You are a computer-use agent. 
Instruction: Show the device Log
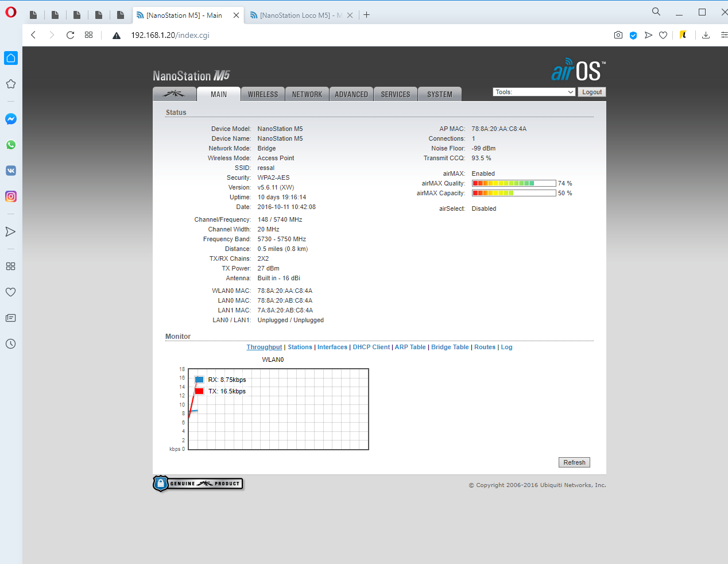(x=506, y=347)
